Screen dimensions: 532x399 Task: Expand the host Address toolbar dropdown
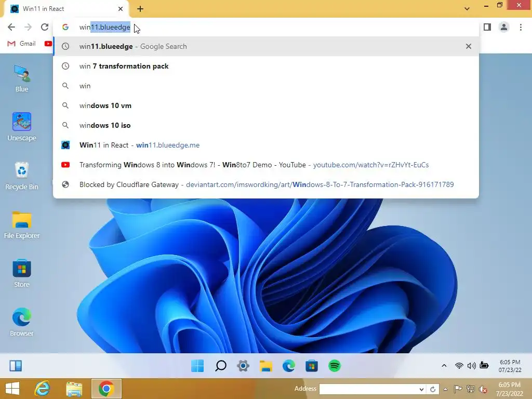pyautogui.click(x=421, y=389)
